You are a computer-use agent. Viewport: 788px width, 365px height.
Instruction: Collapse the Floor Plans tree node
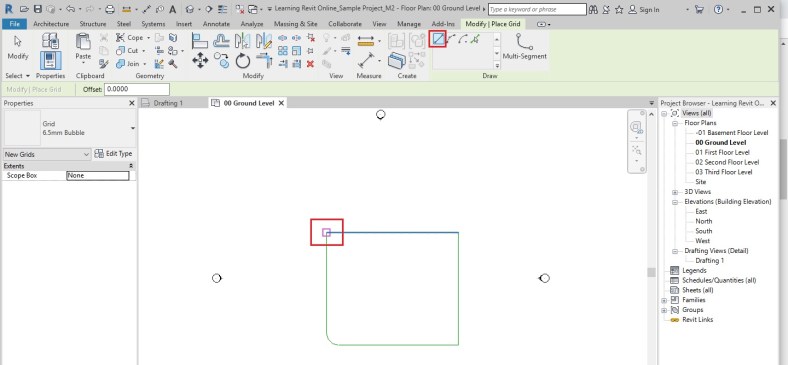coord(675,123)
